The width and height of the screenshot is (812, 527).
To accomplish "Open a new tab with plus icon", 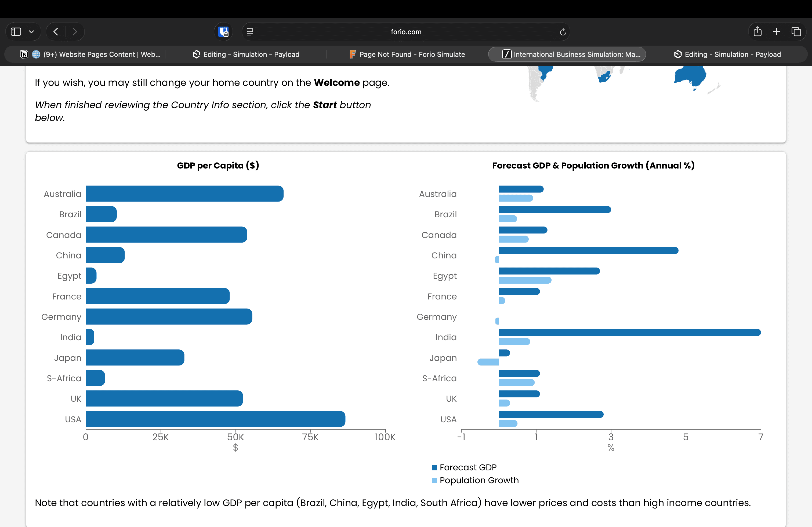I will 777,32.
